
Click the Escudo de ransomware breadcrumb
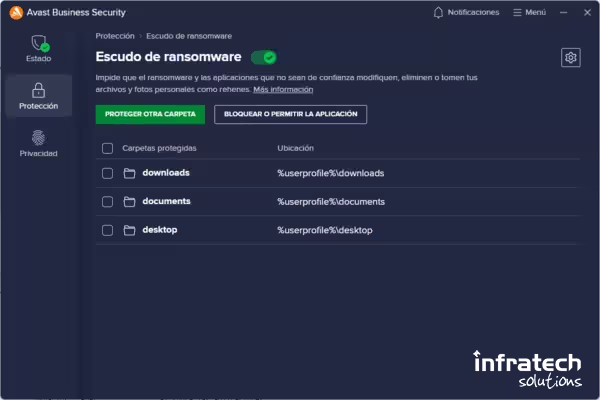(x=189, y=36)
